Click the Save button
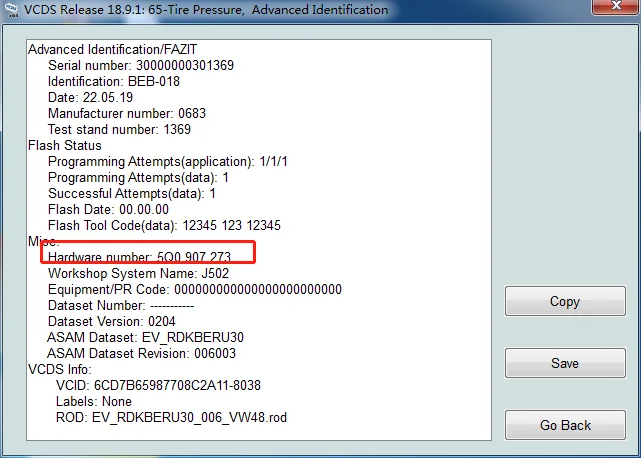Image resolution: width=641 pixels, height=458 pixels. point(565,363)
